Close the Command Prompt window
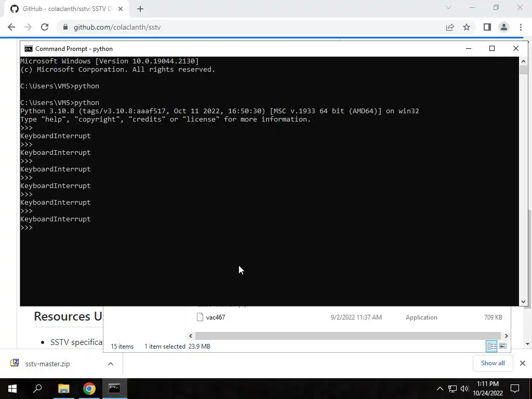This screenshot has height=399, width=532. [516, 48]
